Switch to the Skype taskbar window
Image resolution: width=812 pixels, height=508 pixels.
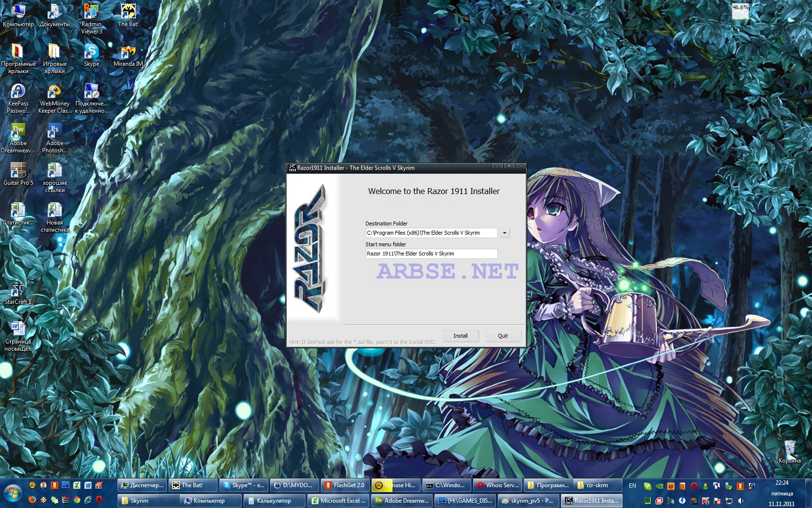tap(244, 485)
